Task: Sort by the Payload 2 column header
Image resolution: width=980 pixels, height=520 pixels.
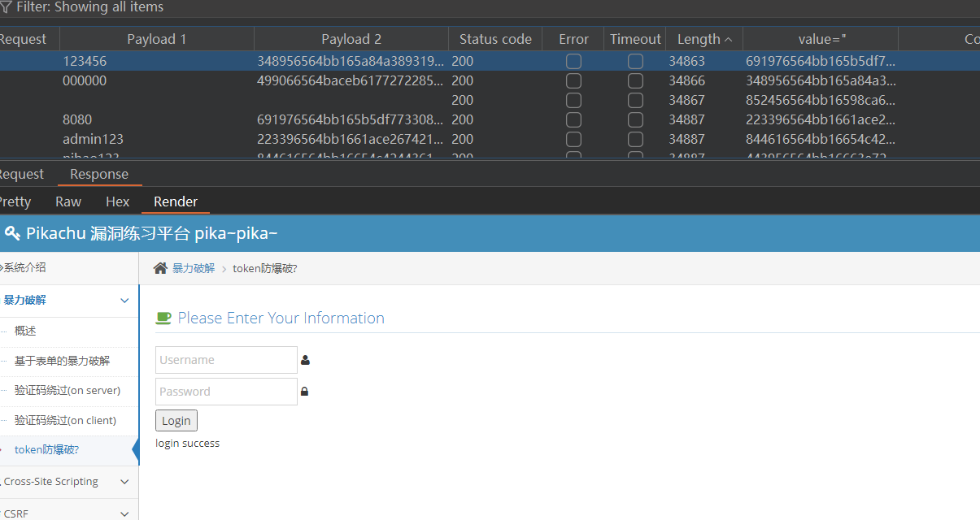Action: pyautogui.click(x=351, y=39)
